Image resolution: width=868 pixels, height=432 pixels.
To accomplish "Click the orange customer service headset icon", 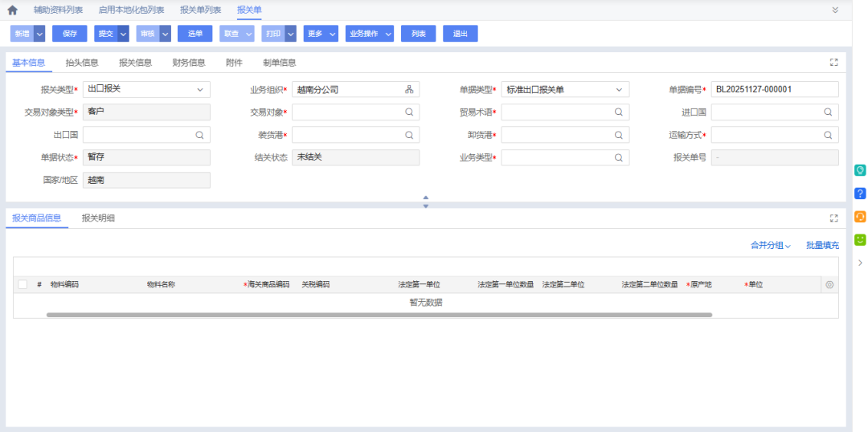I will point(860,217).
